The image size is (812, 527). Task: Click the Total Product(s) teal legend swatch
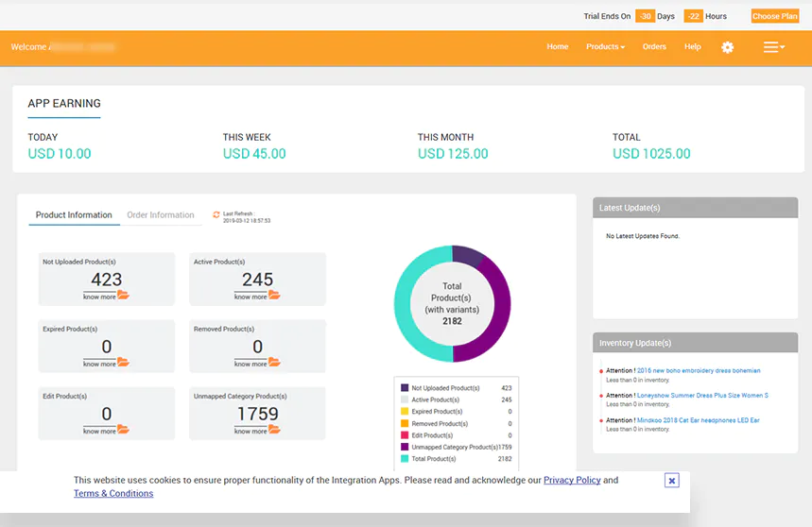405,458
